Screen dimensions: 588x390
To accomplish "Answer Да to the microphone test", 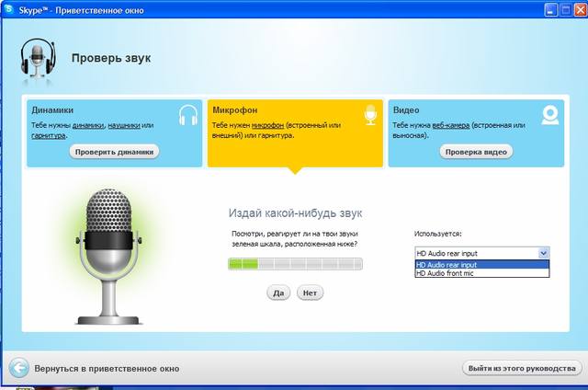I will (278, 292).
